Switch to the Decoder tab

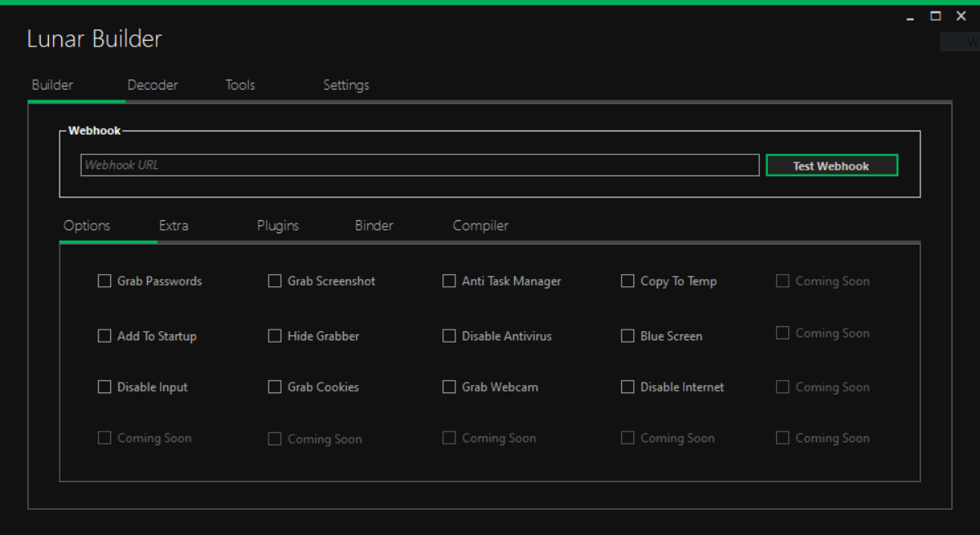point(153,85)
